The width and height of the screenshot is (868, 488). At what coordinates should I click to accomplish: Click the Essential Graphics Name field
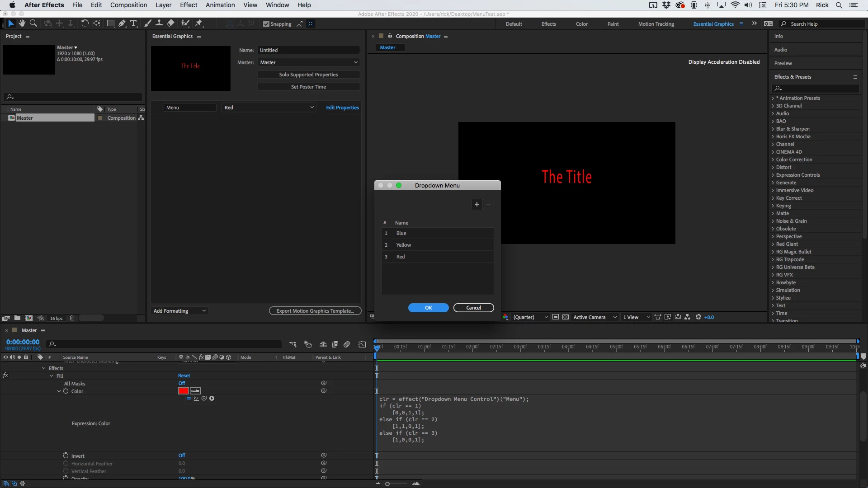[309, 50]
